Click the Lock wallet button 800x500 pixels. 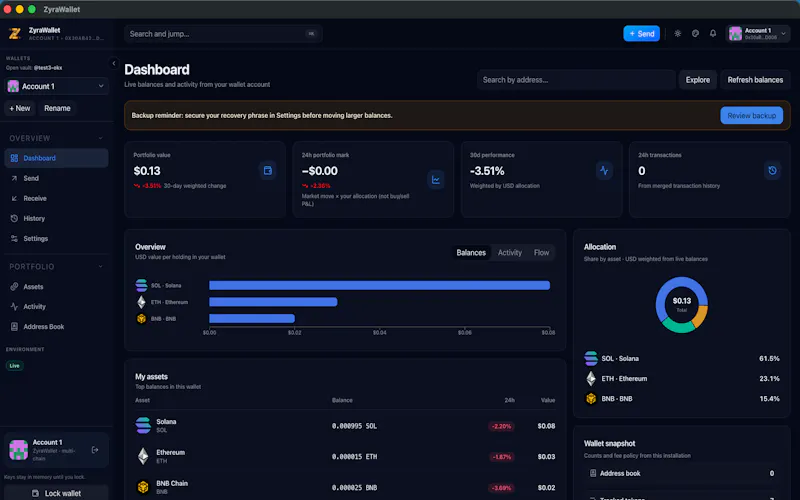click(x=57, y=493)
